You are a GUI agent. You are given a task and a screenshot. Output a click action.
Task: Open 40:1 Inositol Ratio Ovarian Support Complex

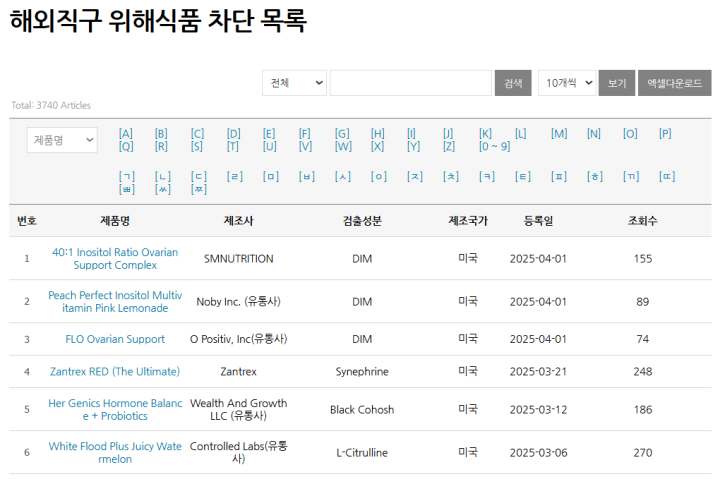click(115, 259)
